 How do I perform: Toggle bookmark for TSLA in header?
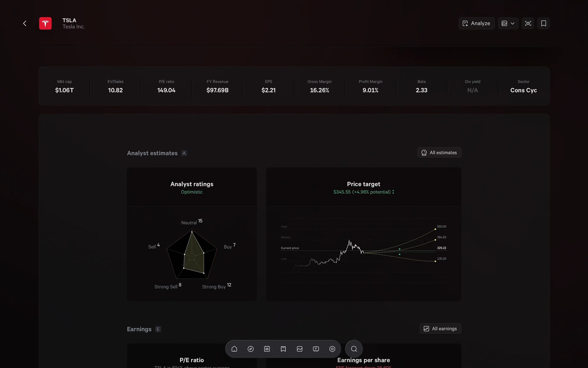tap(544, 23)
